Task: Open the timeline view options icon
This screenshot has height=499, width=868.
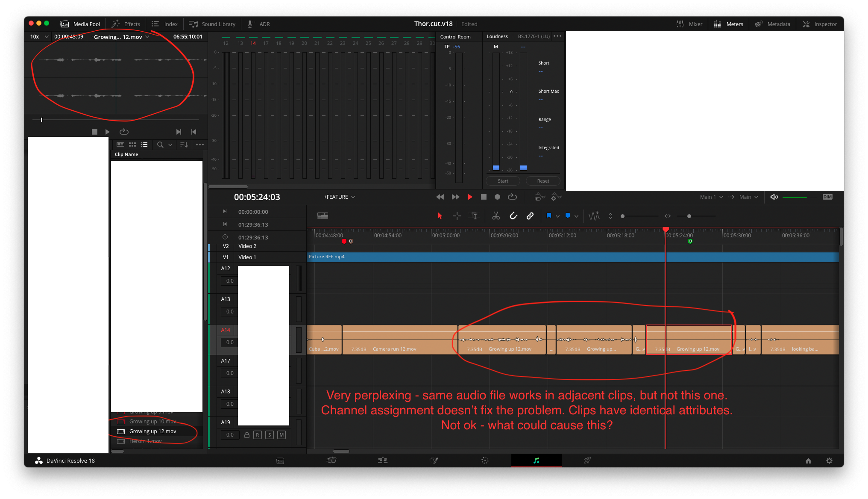Action: point(323,216)
